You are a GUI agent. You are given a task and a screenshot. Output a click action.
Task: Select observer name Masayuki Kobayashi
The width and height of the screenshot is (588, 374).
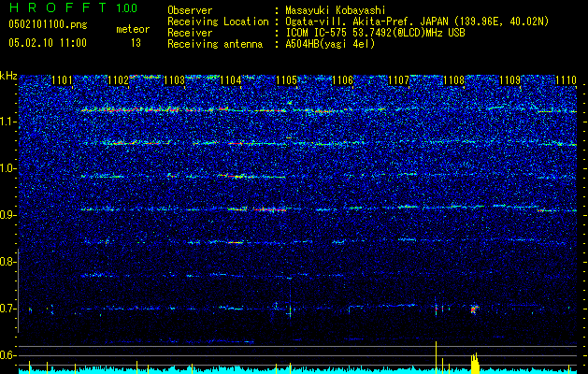(x=336, y=10)
